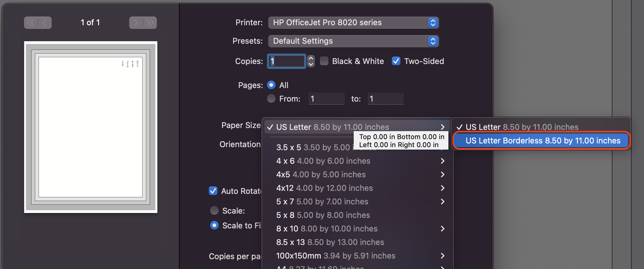644x269 pixels.
Task: Open the HP OfficeJet Pro printer dropdown
Action: pos(353,22)
